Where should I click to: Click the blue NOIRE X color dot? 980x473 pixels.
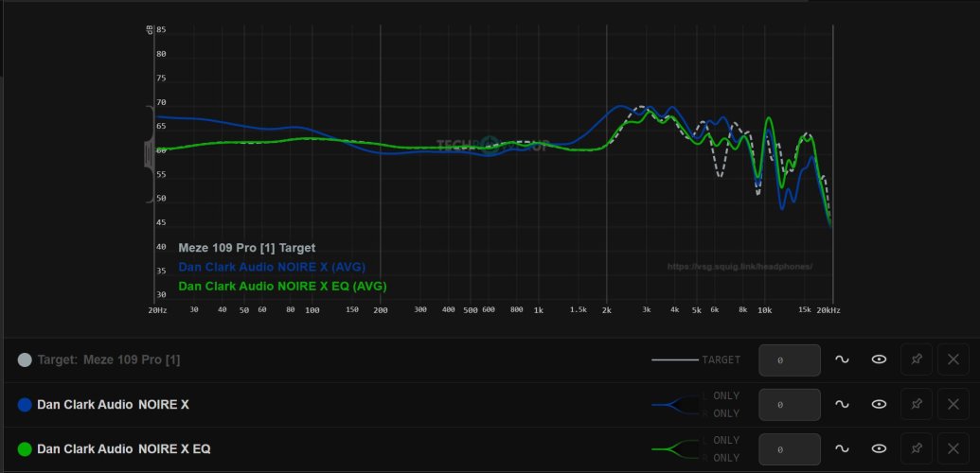click(25, 404)
